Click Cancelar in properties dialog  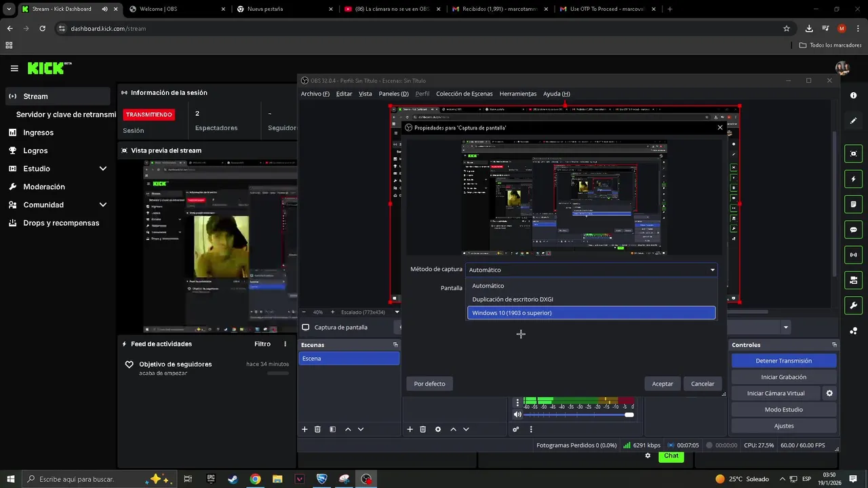[x=703, y=384]
